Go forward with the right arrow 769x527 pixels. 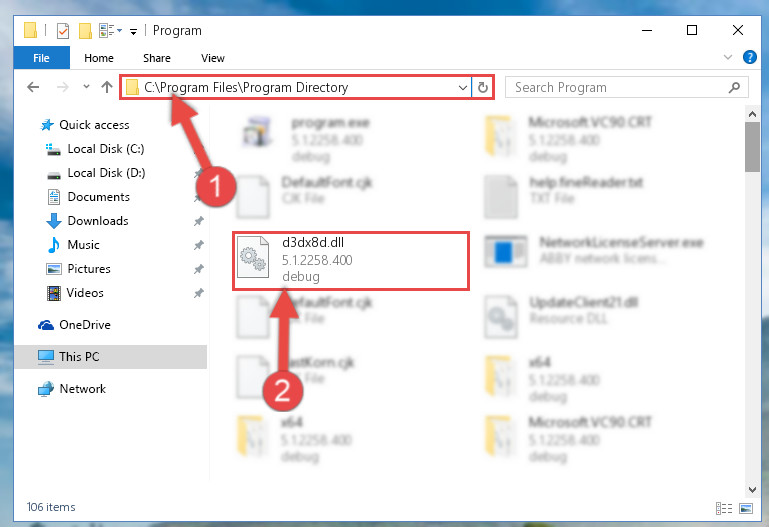(62, 87)
